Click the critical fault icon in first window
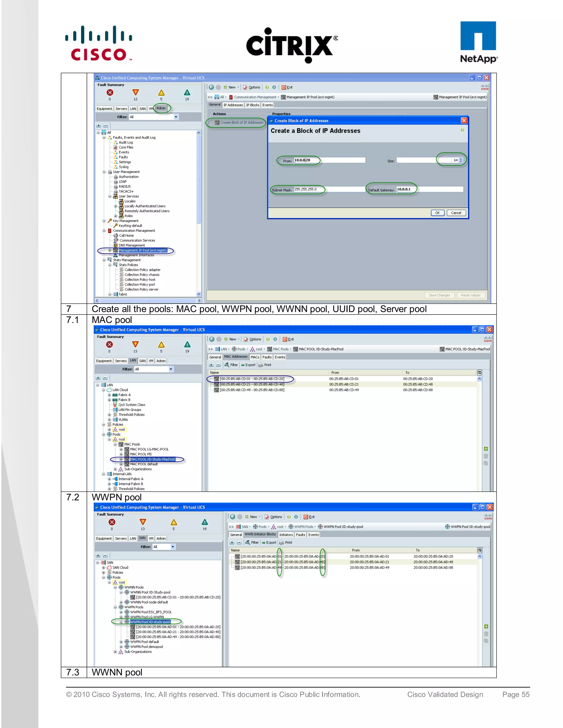This screenshot has width=563, height=728. 110,93
